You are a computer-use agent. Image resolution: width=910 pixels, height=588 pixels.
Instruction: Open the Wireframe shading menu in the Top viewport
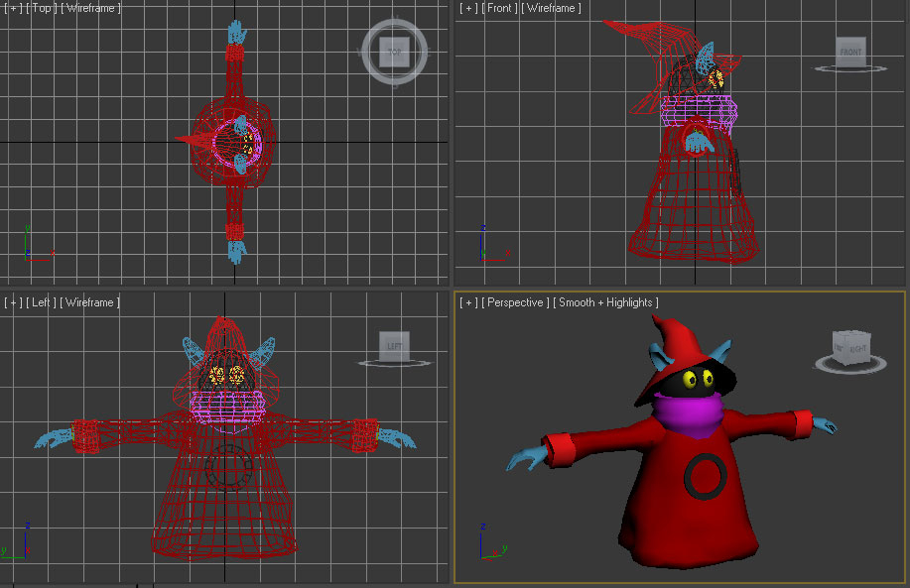(x=91, y=7)
